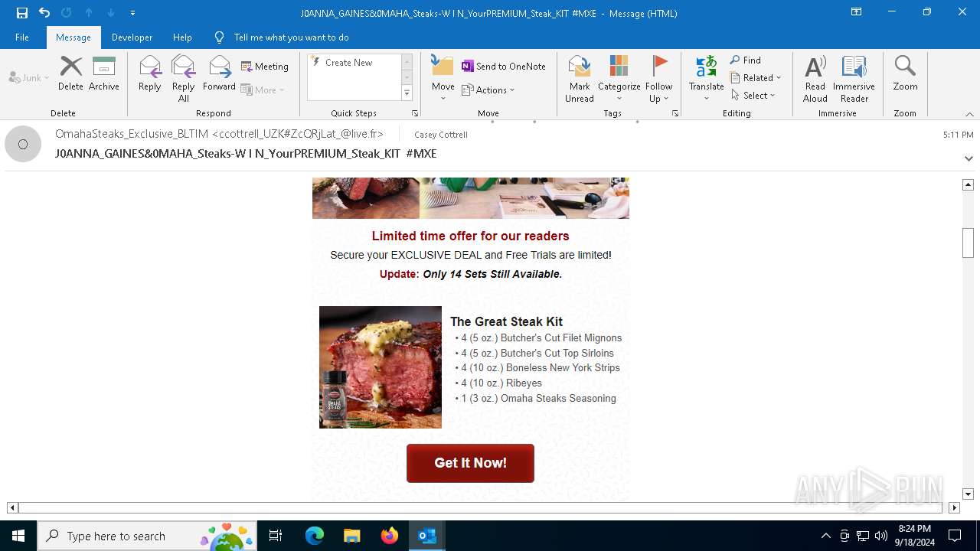Screen dimensions: 980x551
Task: Open the Zoom dialog
Action: [905, 73]
